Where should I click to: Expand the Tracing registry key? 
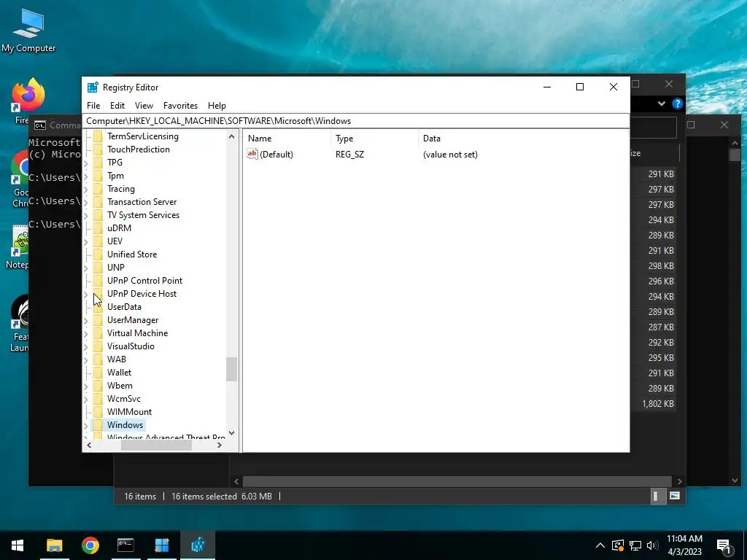pos(86,189)
